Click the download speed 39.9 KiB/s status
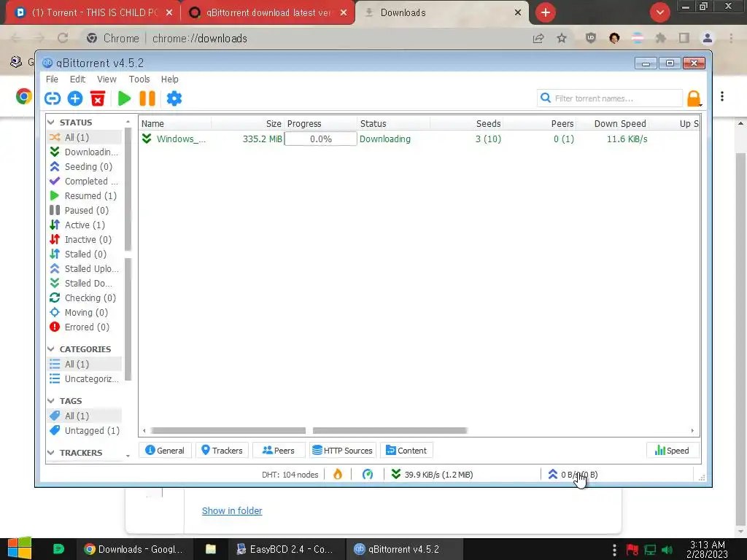 coord(432,475)
